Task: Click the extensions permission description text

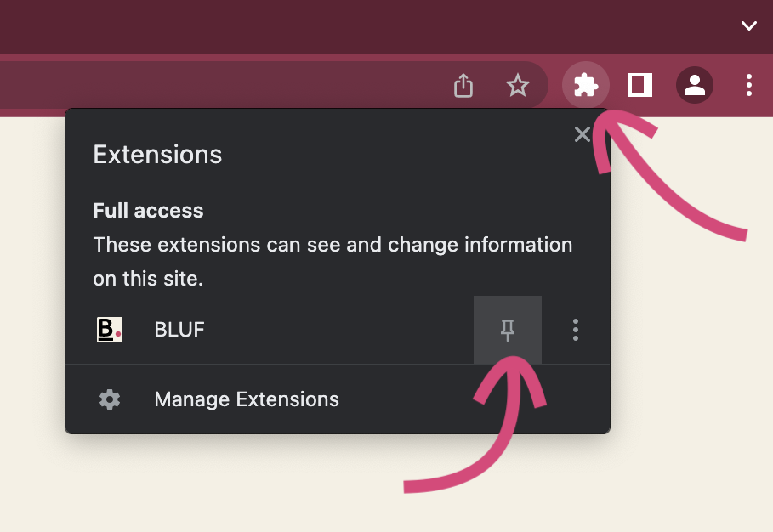Action: [x=332, y=262]
